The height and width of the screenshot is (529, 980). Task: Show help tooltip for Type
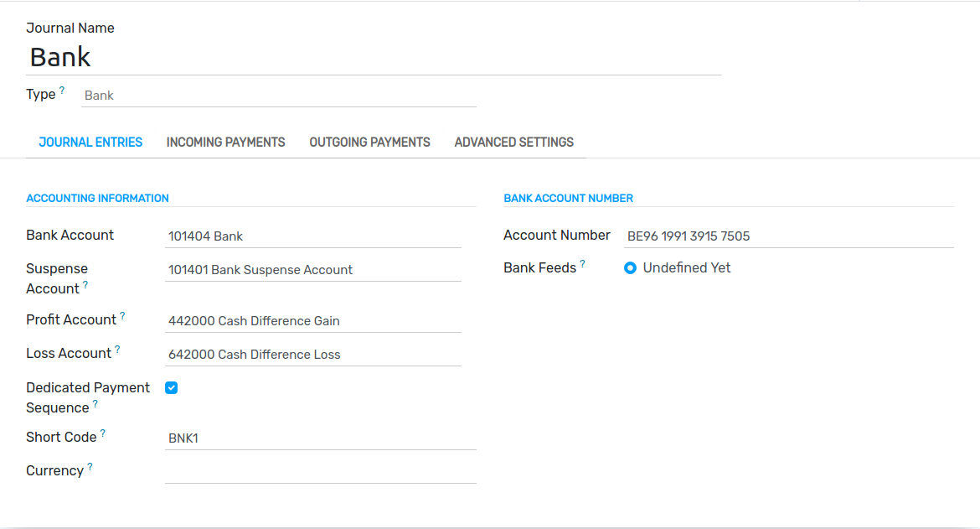(x=62, y=90)
